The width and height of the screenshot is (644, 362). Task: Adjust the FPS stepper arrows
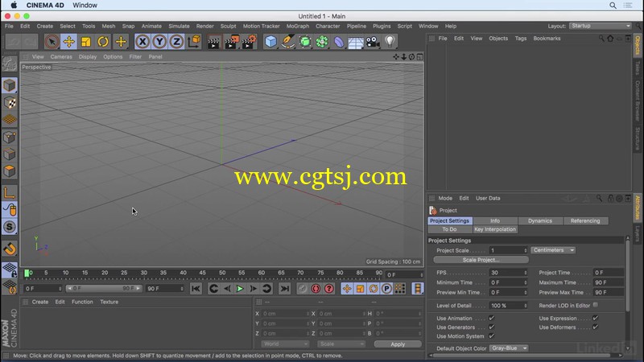pyautogui.click(x=526, y=273)
